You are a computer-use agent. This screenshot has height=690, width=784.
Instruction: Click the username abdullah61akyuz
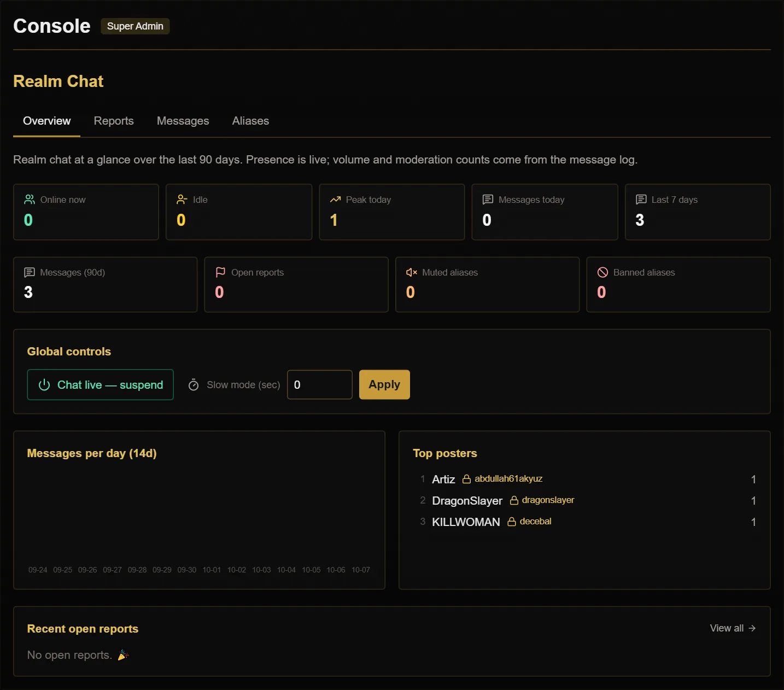coord(508,479)
